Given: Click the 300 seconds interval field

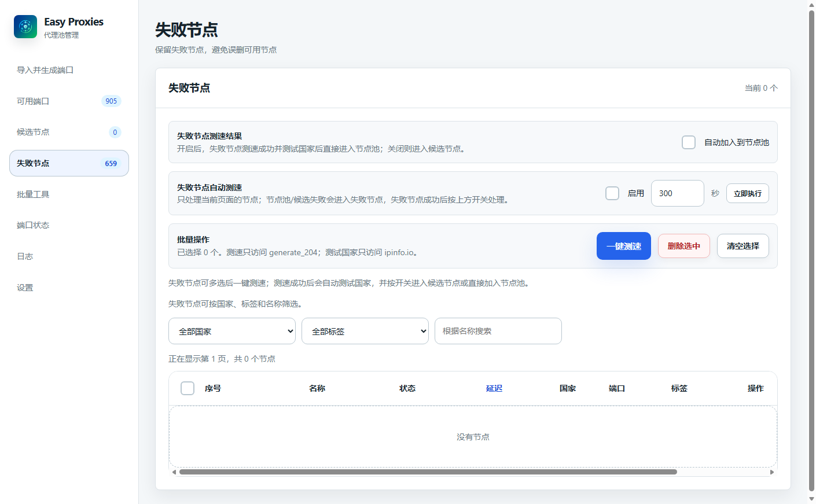Looking at the screenshot, I should [678, 193].
